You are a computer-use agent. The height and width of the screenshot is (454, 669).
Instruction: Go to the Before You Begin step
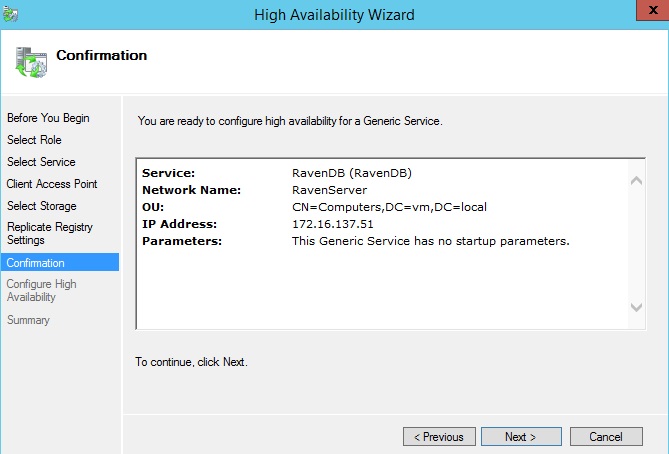48,118
